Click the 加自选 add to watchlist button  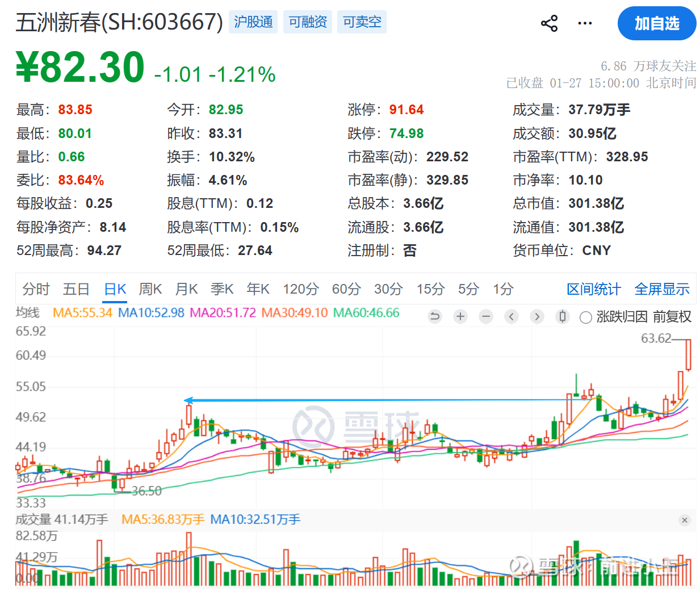point(656,23)
